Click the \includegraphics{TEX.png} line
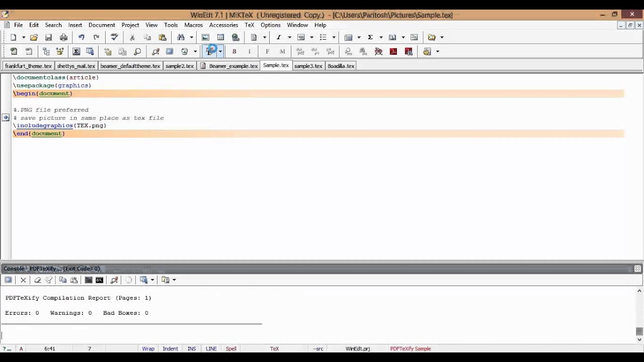 [60, 126]
